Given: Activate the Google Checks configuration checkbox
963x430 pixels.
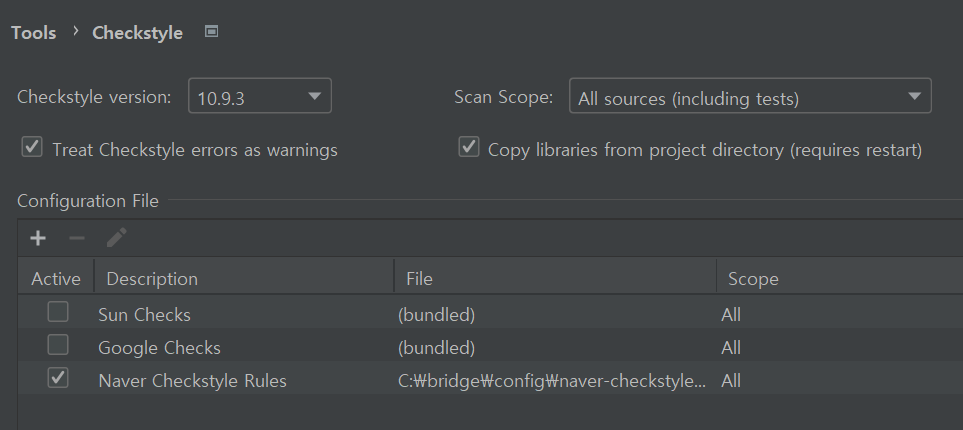Looking at the screenshot, I should [x=58, y=345].
